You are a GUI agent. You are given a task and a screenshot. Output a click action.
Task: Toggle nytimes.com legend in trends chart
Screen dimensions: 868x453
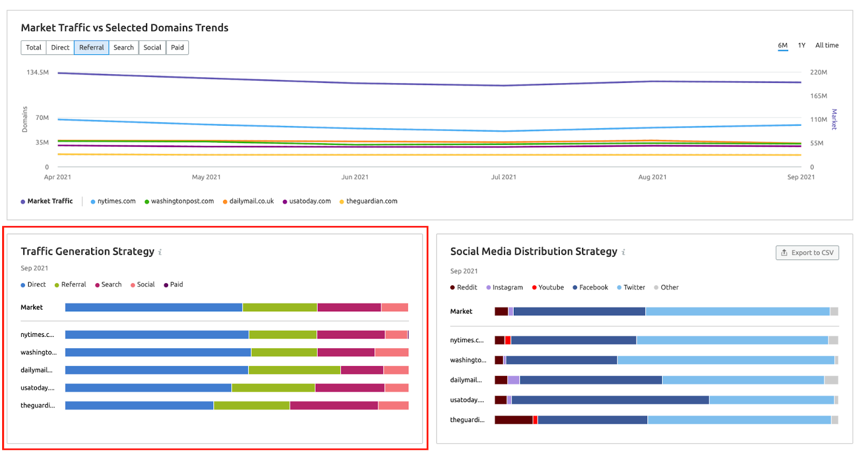[x=113, y=201]
